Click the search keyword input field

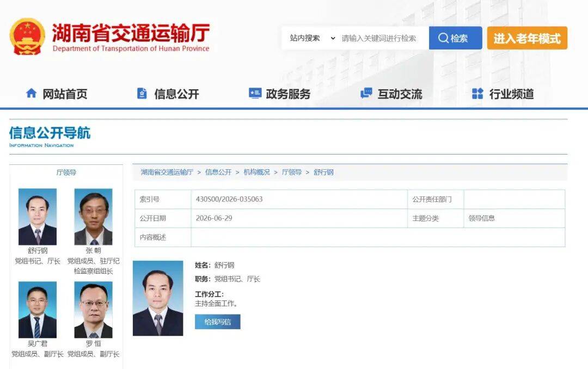tap(383, 38)
